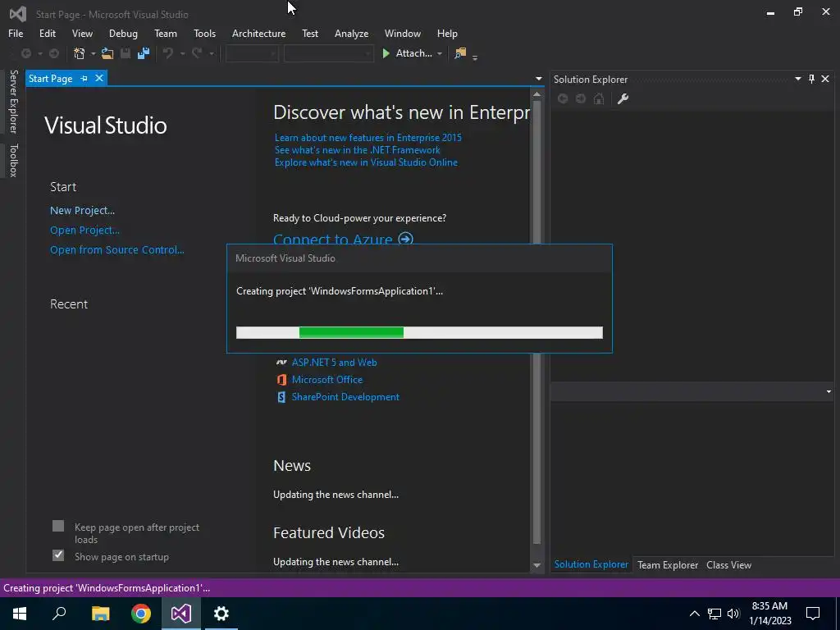The image size is (840, 630).
Task: Switch to the Class View tab
Action: (728, 564)
